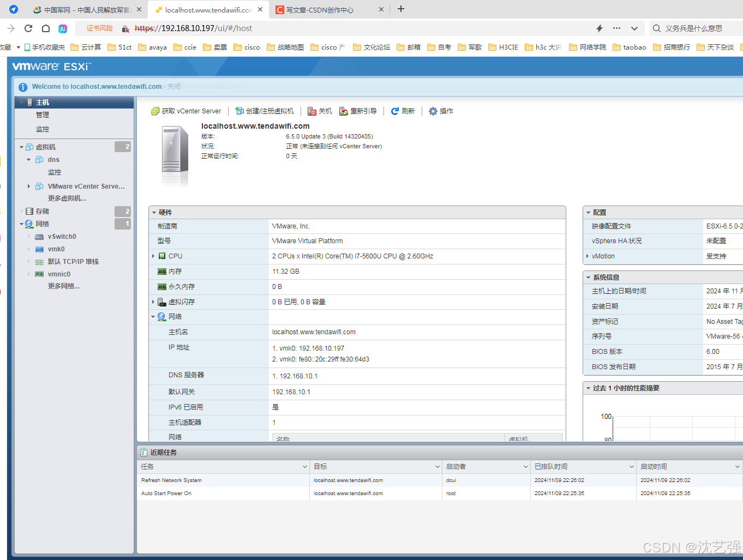This screenshot has width=743, height=560.
Task: Select Manage (管理) under host
Action: (43, 115)
